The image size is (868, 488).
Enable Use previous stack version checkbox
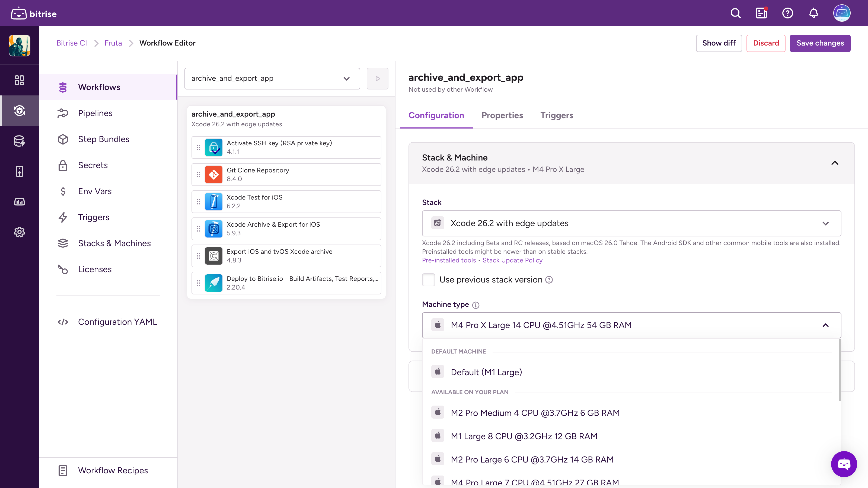point(428,280)
